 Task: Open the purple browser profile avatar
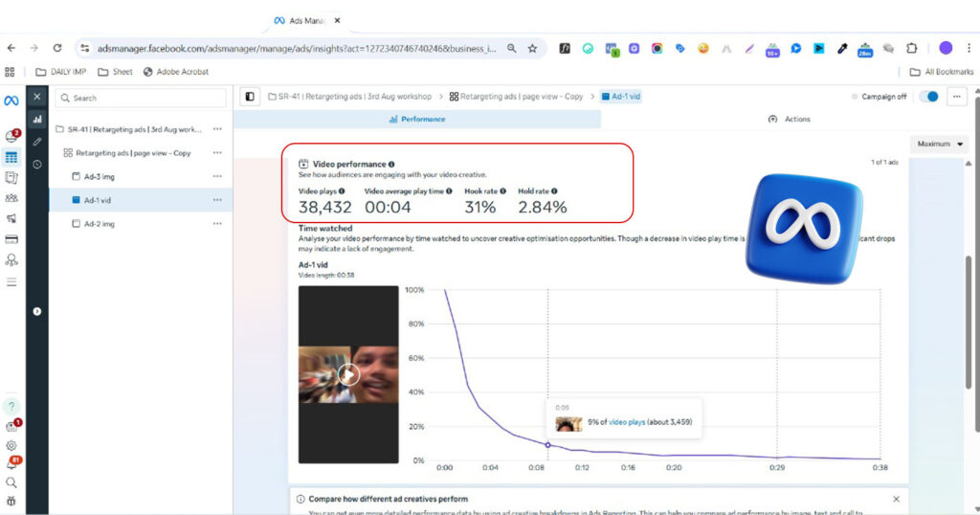pos(946,48)
